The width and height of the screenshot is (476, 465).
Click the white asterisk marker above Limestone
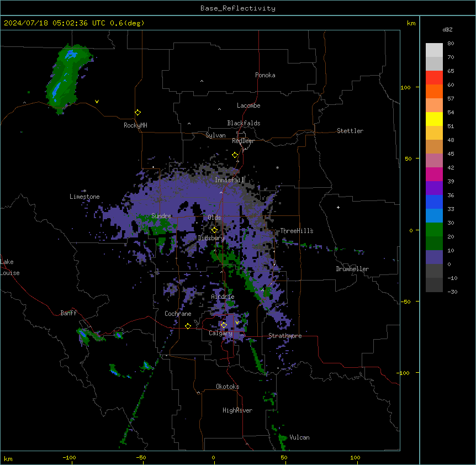(x=84, y=191)
